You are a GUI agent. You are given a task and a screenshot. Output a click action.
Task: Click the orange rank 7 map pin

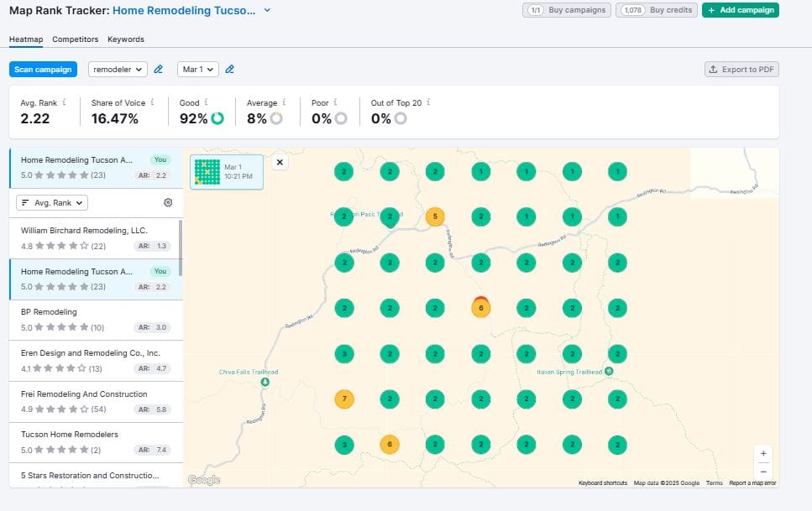[344, 399]
